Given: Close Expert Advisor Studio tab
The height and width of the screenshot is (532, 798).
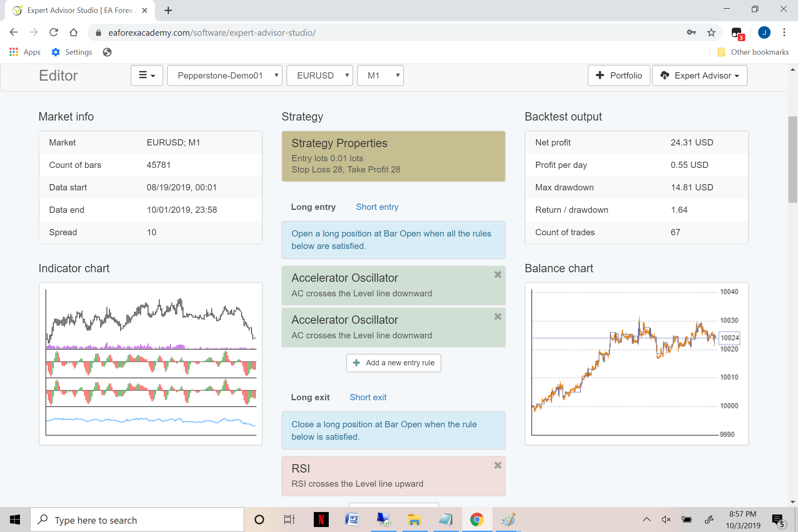Looking at the screenshot, I should click(x=145, y=10).
